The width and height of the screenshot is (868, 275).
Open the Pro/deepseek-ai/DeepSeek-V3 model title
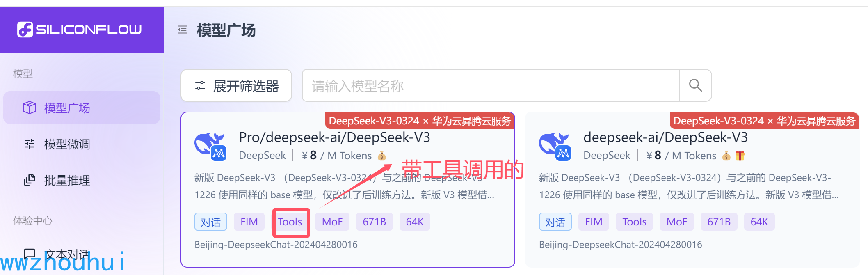click(x=335, y=137)
